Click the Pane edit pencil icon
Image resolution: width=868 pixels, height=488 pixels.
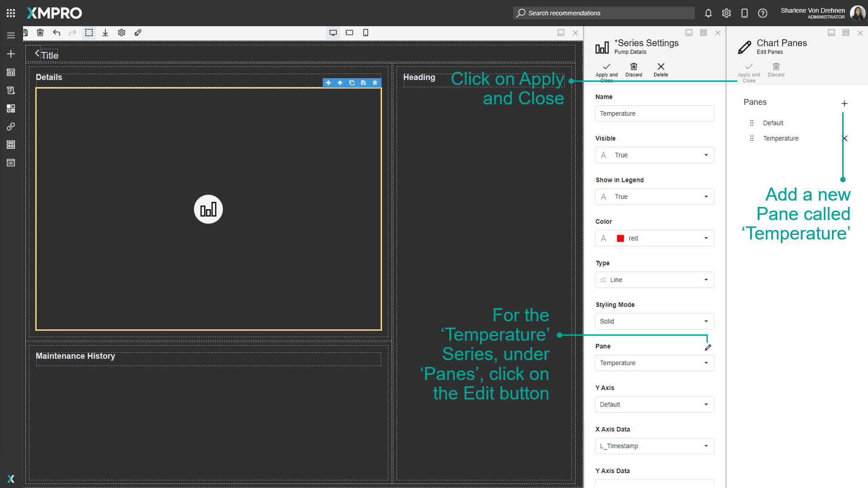[708, 347]
